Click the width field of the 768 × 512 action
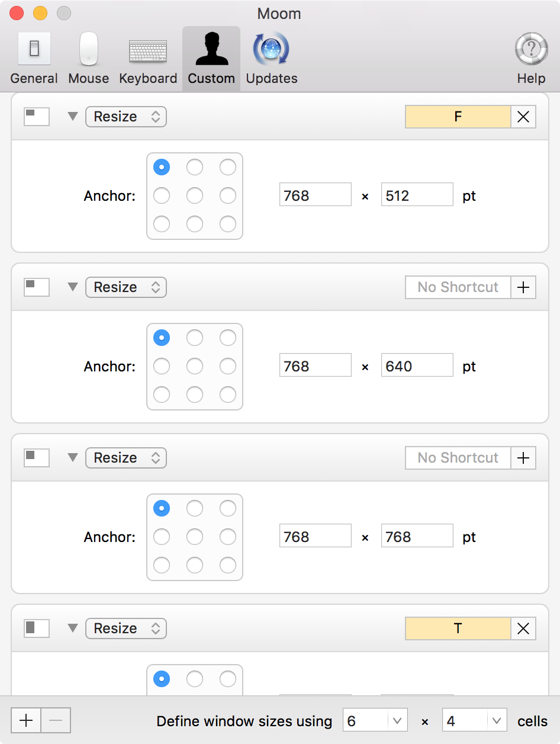Viewport: 560px width, 744px height. coord(315,195)
